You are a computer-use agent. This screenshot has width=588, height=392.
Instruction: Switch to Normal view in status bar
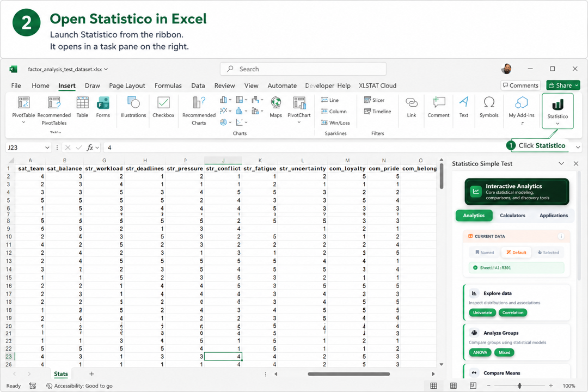coord(433,385)
